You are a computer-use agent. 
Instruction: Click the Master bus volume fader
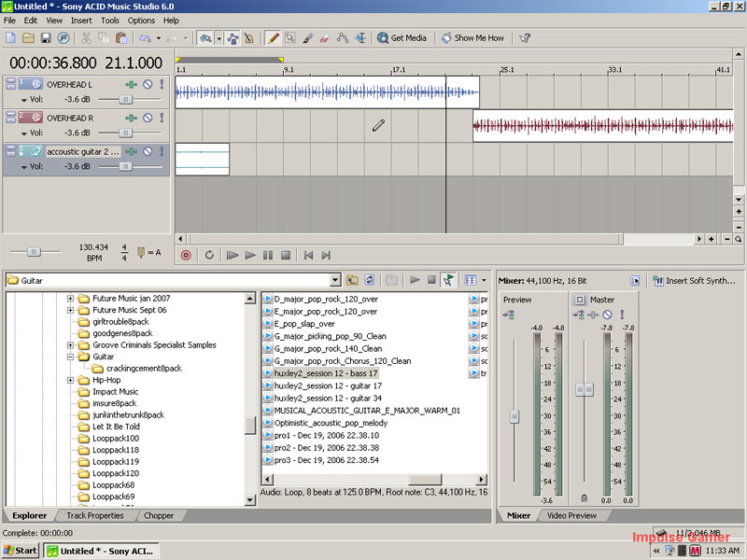pos(585,389)
